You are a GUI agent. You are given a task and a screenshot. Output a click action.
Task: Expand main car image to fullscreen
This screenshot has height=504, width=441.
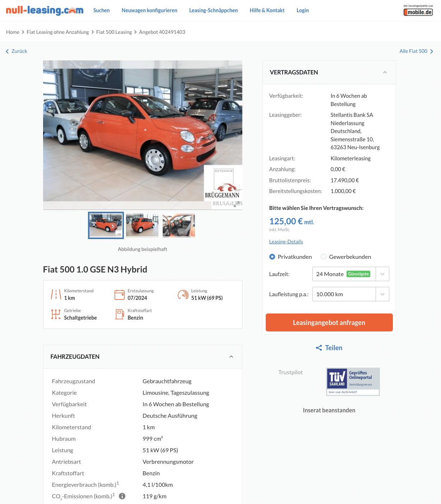[236, 204]
